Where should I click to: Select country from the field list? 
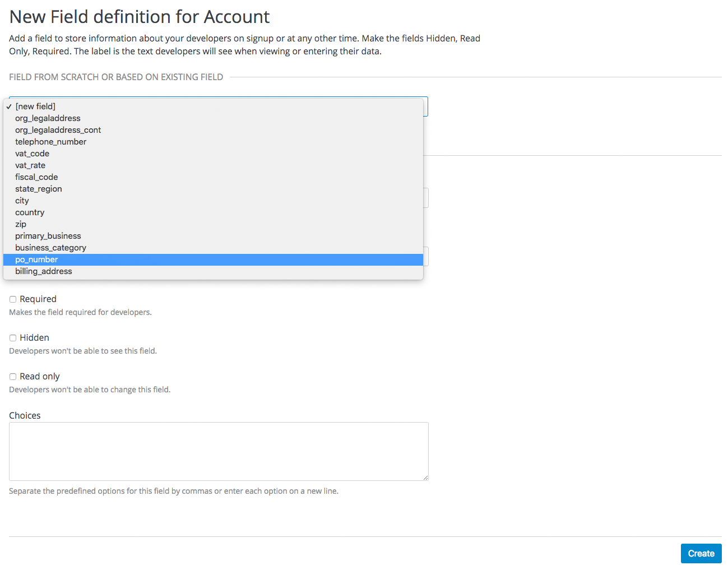[30, 212]
